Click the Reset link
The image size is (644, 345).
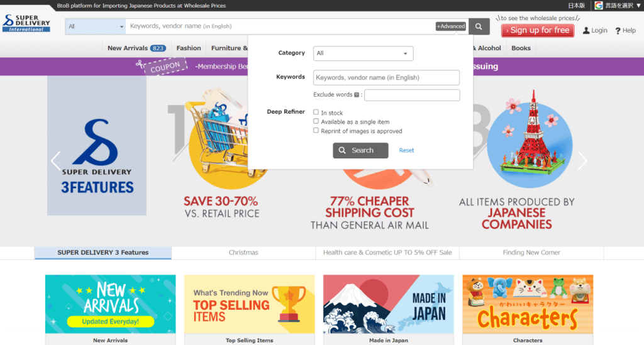click(x=406, y=151)
